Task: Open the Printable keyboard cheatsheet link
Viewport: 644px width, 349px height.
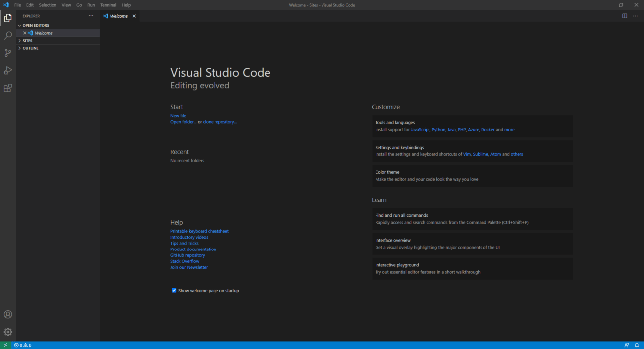Action: [199, 231]
